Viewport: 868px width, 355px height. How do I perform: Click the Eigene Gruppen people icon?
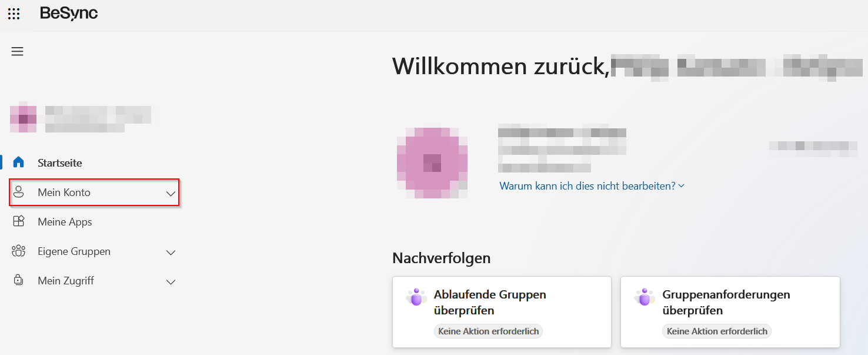[x=19, y=251]
